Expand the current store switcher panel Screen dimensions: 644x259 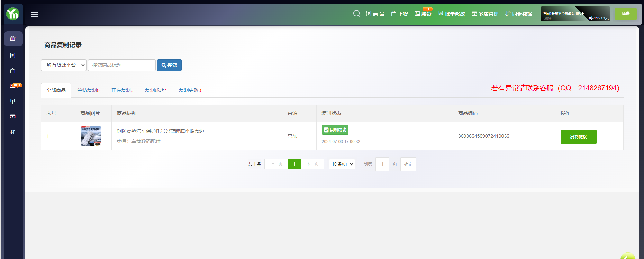(x=575, y=14)
